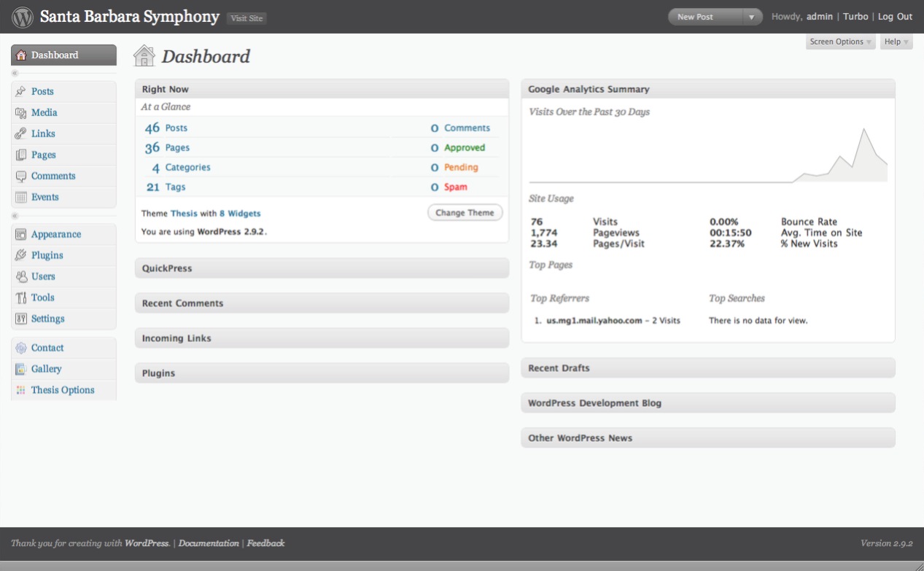The height and width of the screenshot is (571, 924).
Task: Open the Thesis theme link
Action: 184,214
